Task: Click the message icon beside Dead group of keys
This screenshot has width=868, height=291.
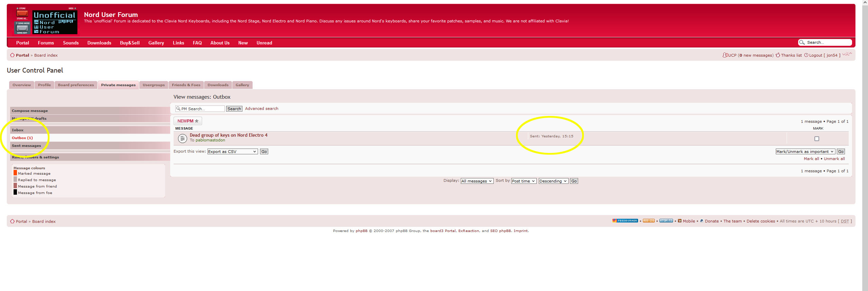Action: 182,138
